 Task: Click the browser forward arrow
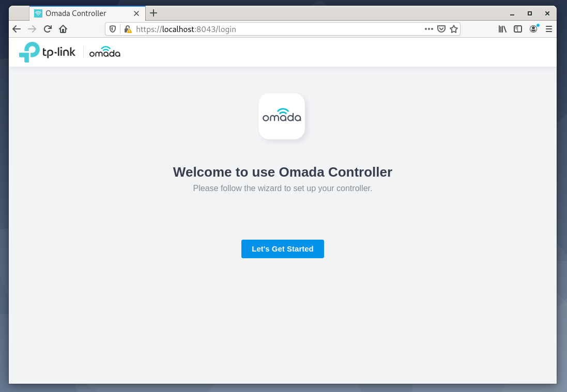point(32,29)
